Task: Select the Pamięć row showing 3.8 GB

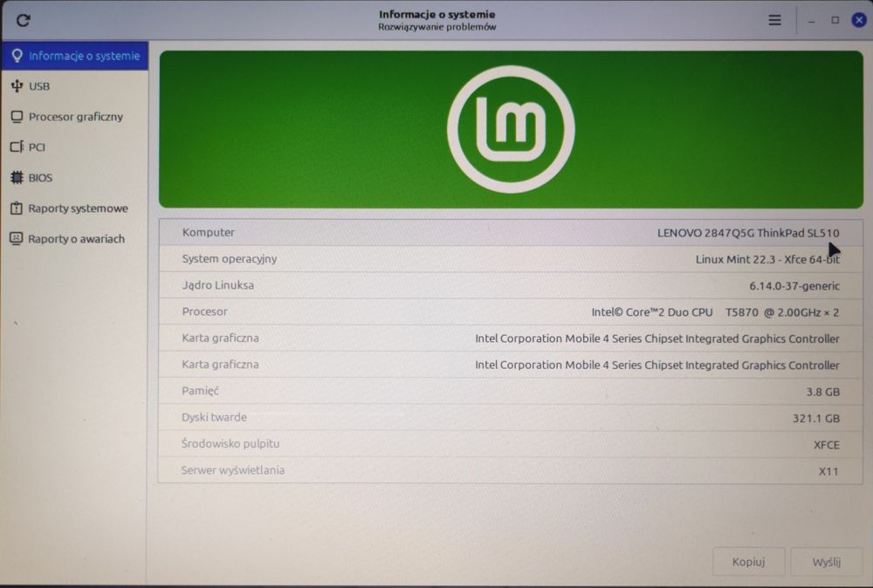Action: (511, 391)
